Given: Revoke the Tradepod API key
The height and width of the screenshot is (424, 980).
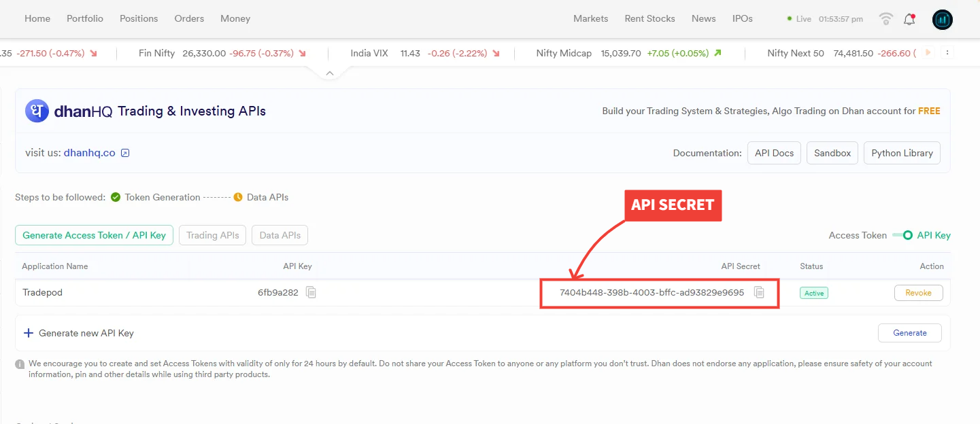Looking at the screenshot, I should (918, 293).
